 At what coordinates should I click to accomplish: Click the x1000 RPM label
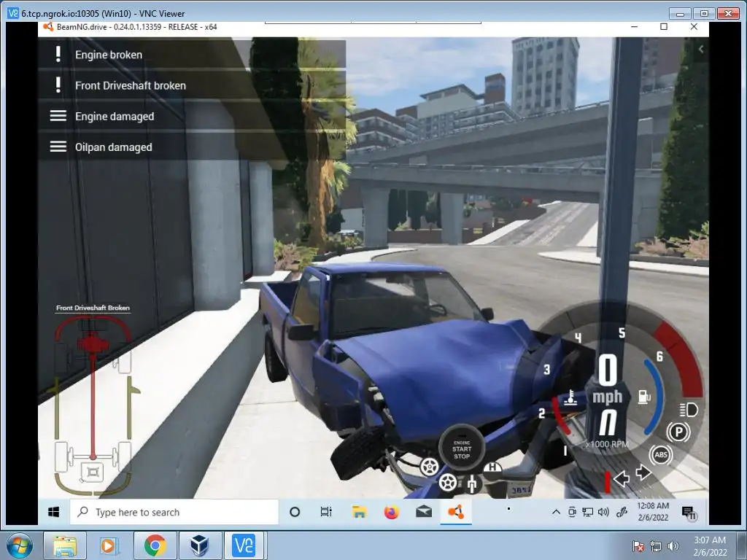pos(607,444)
